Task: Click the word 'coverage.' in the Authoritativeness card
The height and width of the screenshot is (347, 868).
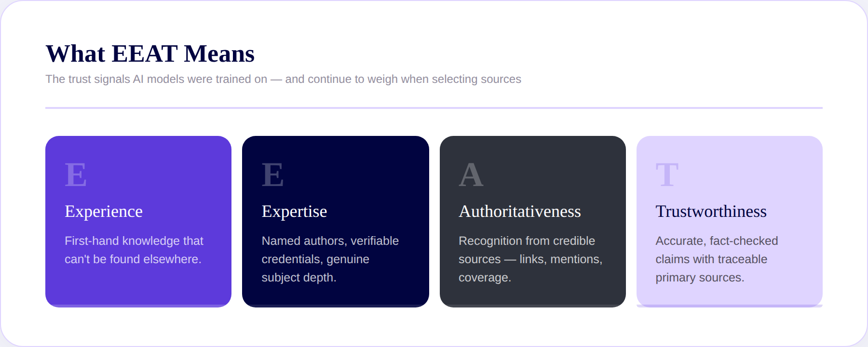Action: [x=485, y=278]
